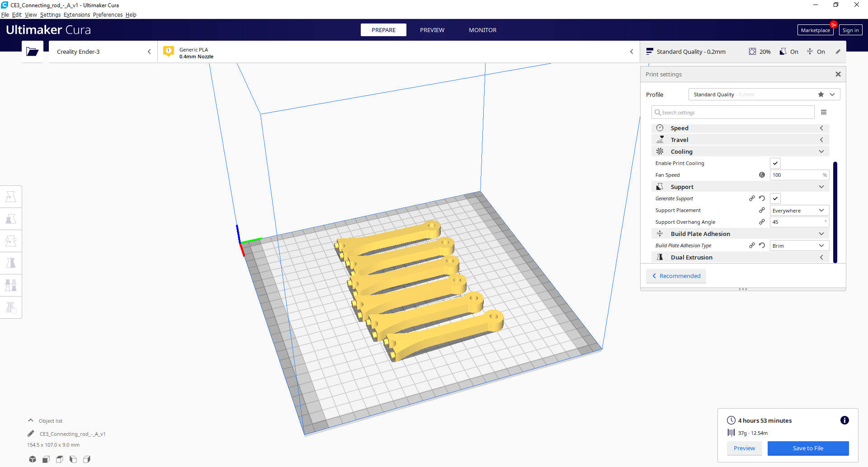Switch to 3D perspective view cube icon
This screenshot has width=868, height=467.
pyautogui.click(x=32, y=459)
